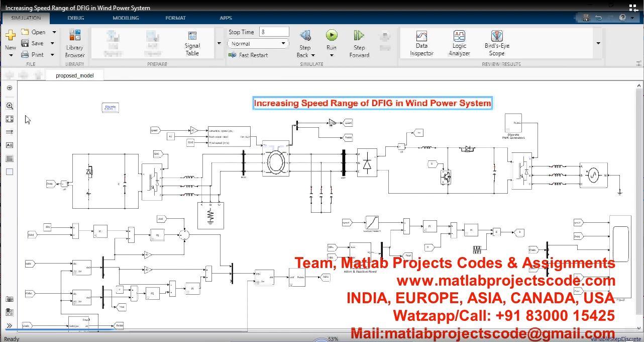The height and width of the screenshot is (342, 644).
Task: Click the Run simulation button
Action: click(x=332, y=36)
